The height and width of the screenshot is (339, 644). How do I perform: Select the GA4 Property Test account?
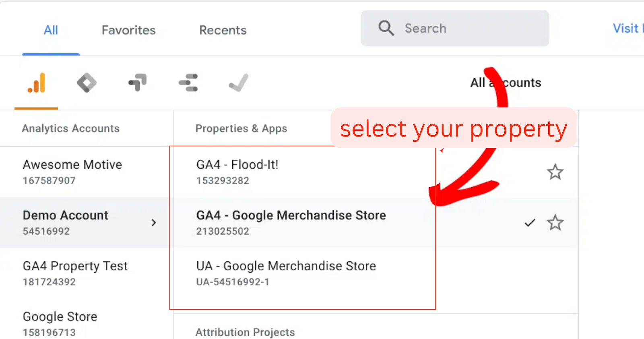coord(87,273)
